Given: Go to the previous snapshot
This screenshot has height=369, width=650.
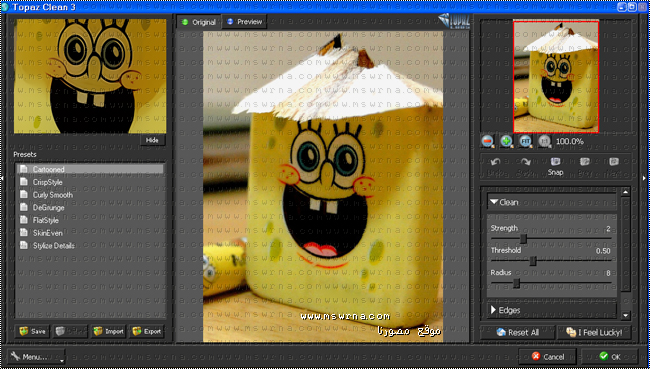Looking at the screenshot, I should point(585,166).
